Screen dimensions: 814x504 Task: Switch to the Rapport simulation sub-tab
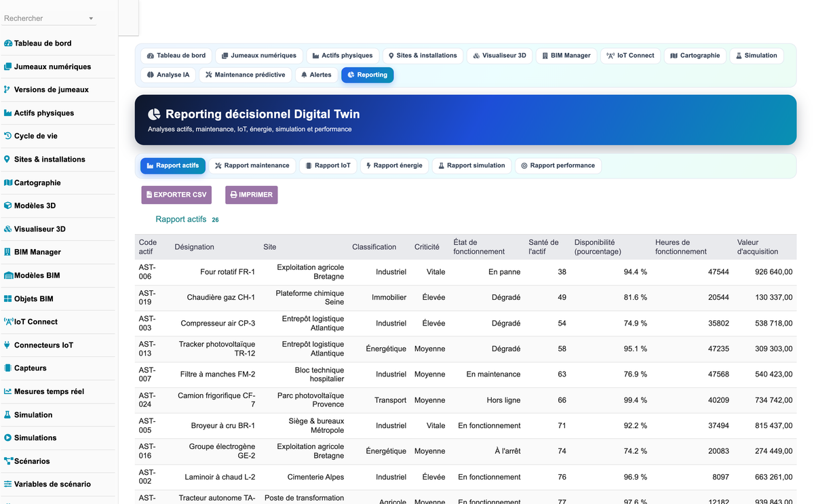pos(471,166)
